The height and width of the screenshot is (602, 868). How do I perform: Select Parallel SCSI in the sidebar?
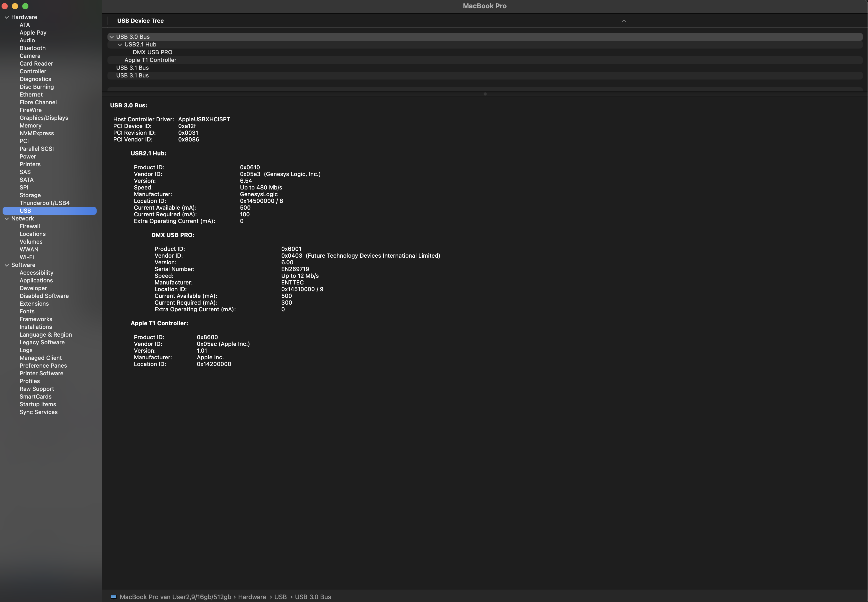[x=37, y=149]
